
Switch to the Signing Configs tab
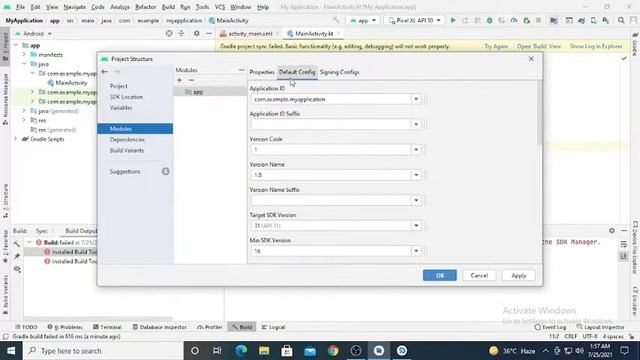tap(340, 72)
